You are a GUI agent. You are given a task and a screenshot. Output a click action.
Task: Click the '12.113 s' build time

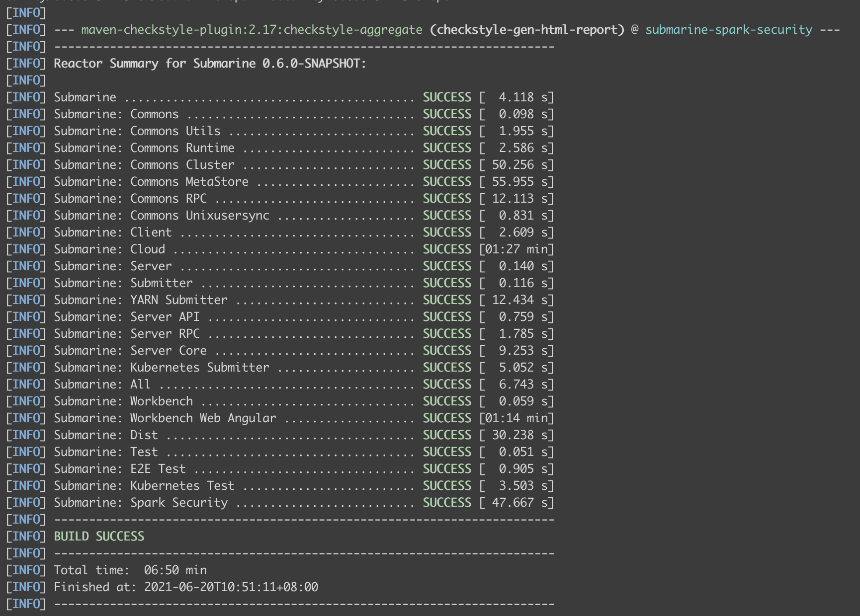[519, 199]
